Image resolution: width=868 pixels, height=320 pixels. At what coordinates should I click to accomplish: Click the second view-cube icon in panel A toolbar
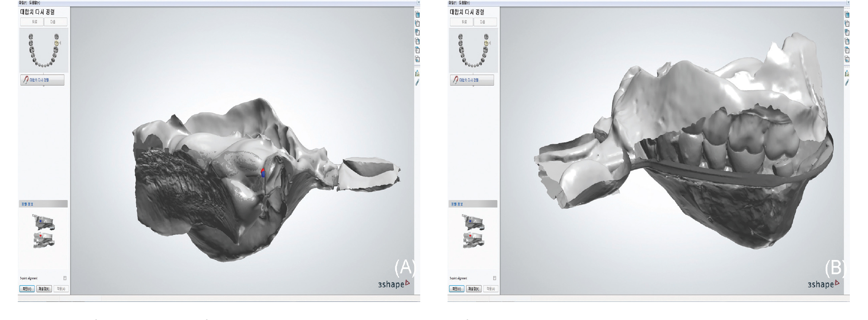[x=418, y=23]
